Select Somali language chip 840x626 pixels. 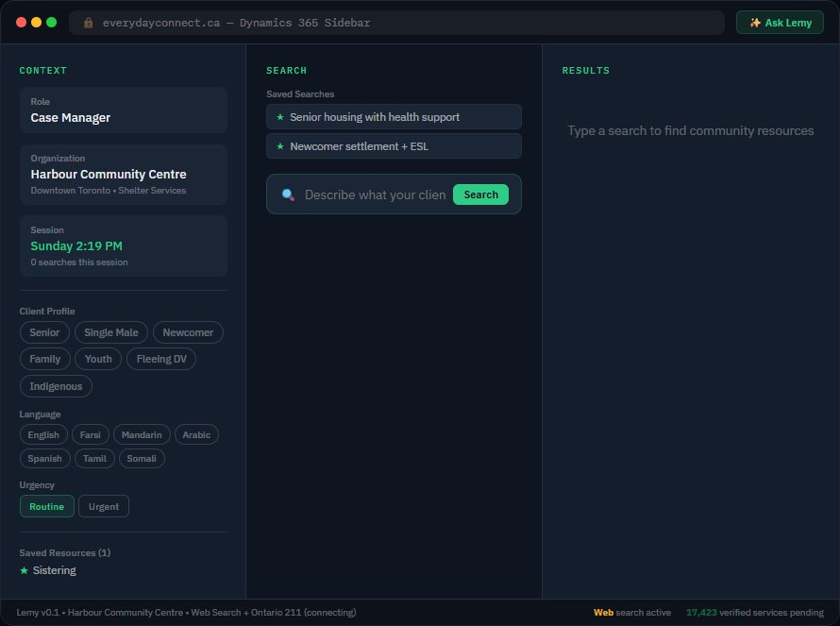tap(142, 458)
